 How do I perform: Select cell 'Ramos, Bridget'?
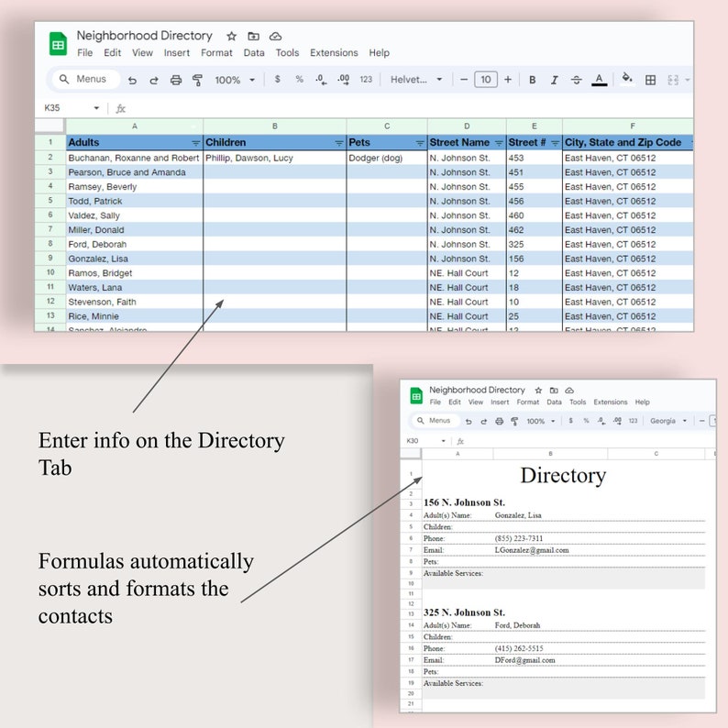coord(134,273)
